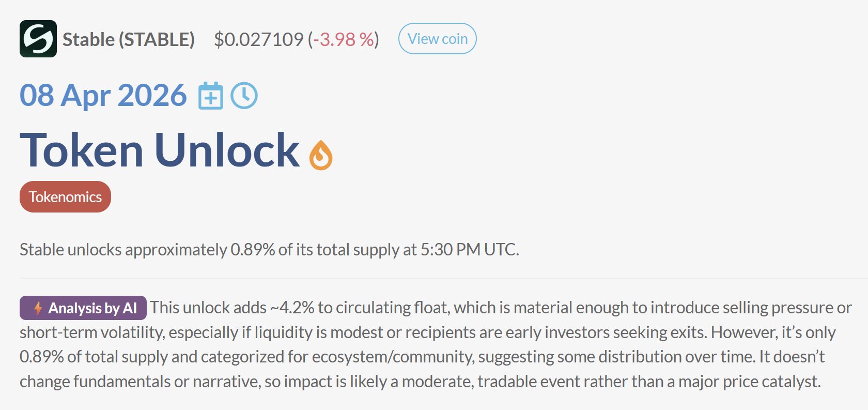Click the lightning bolt in AI badge
The width and height of the screenshot is (868, 410).
pos(38,308)
